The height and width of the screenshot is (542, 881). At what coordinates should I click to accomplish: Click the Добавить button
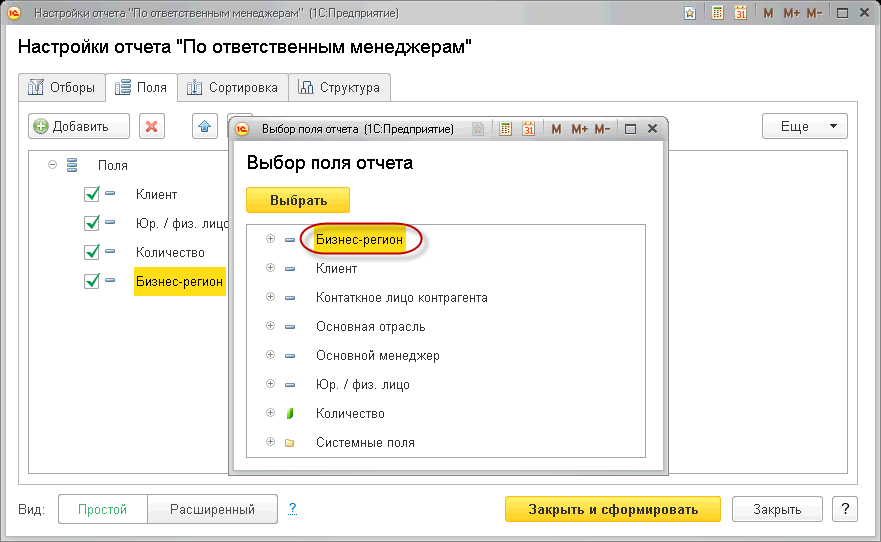coord(79,126)
